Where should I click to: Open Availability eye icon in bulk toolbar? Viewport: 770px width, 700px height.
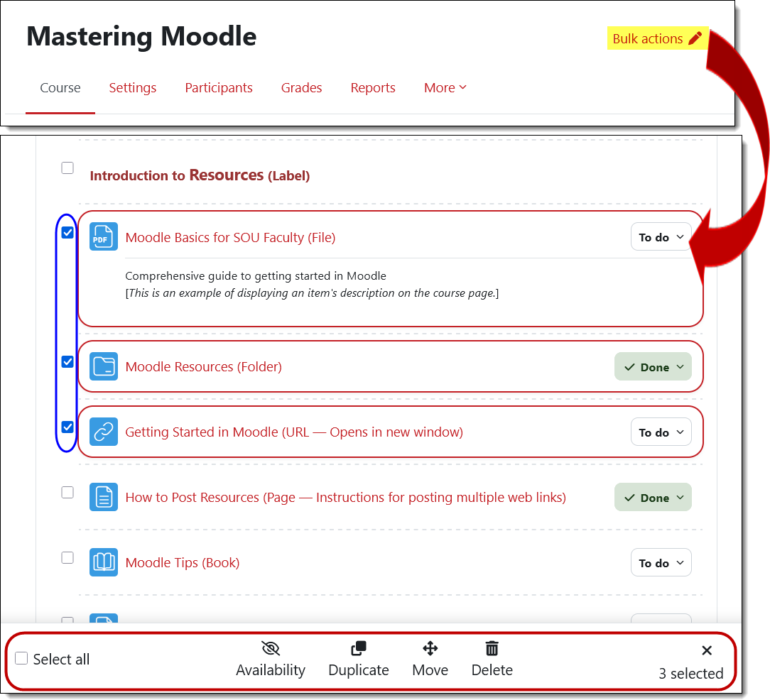271,648
